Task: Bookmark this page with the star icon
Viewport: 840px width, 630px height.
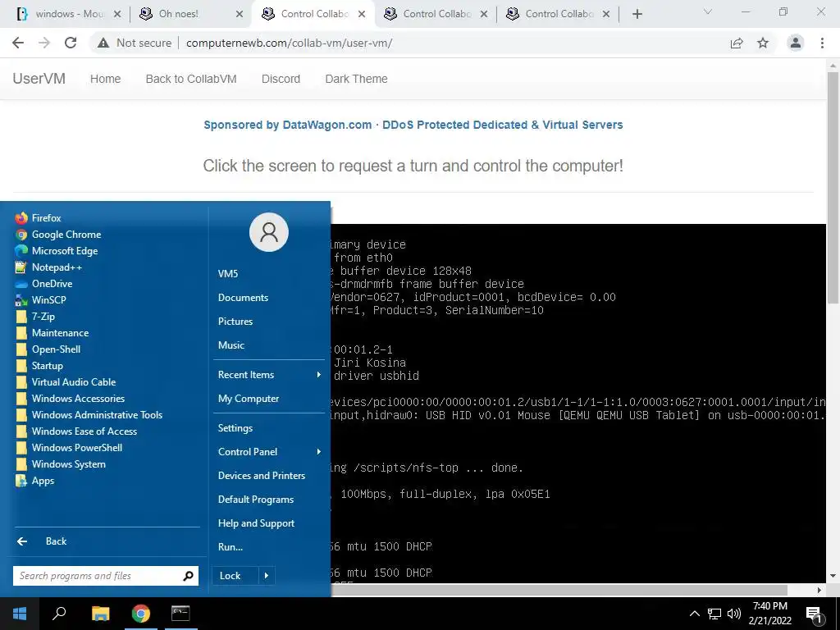Action: tap(763, 43)
